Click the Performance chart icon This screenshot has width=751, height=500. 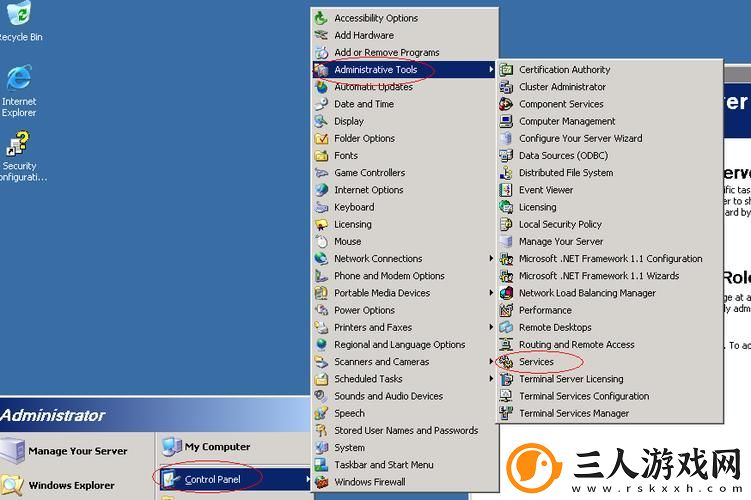[506, 310]
